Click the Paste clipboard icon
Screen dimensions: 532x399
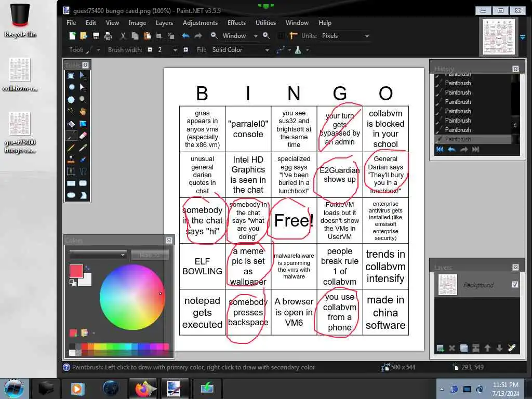pos(147,36)
